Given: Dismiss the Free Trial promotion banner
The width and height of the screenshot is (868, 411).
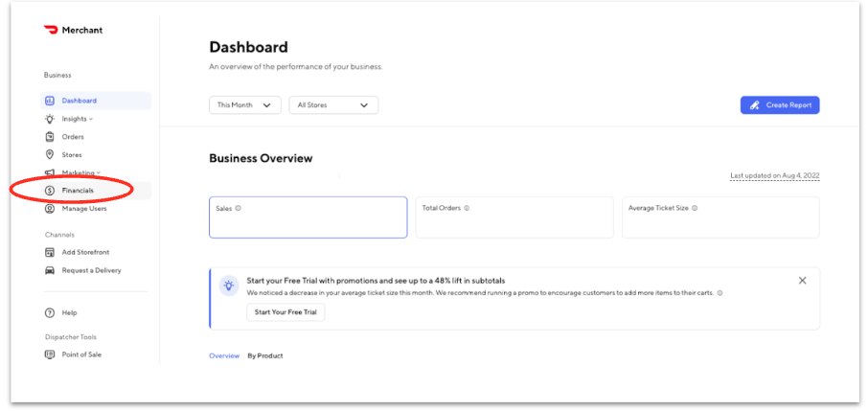Looking at the screenshot, I should pyautogui.click(x=802, y=281).
